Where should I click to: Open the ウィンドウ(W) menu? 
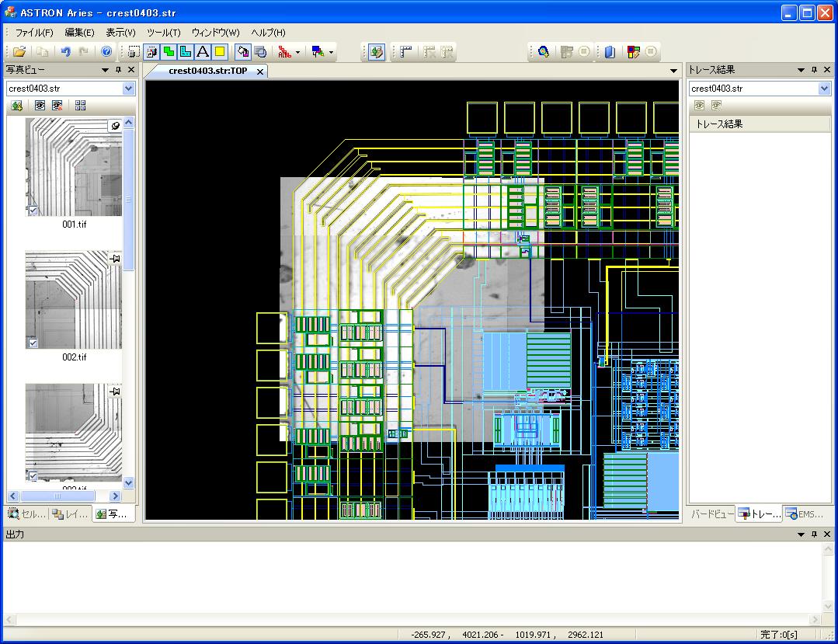pyautogui.click(x=216, y=33)
